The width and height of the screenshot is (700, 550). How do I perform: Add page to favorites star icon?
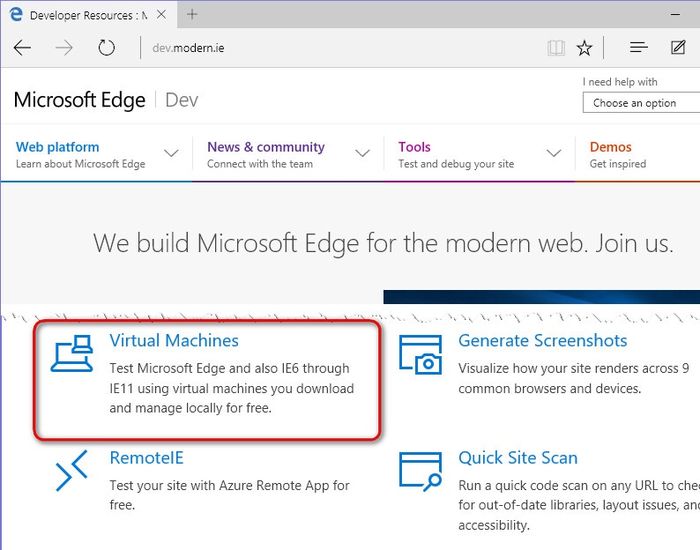(x=585, y=48)
